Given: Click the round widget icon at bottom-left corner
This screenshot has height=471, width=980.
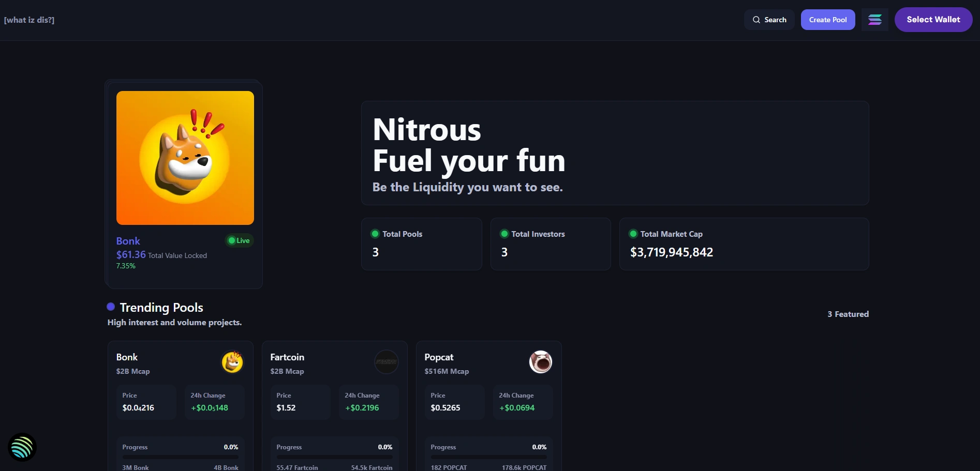Looking at the screenshot, I should pyautogui.click(x=22, y=447).
